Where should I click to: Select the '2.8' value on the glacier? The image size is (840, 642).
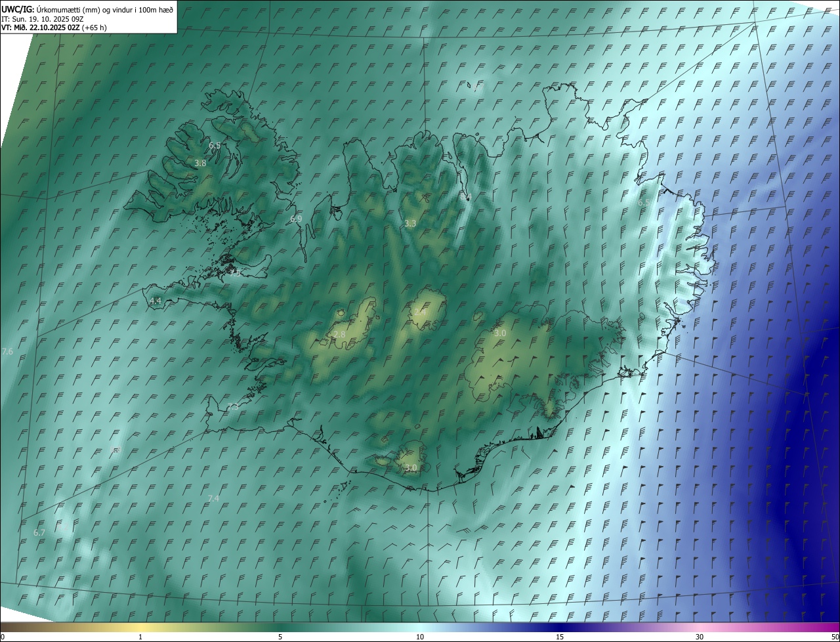pyautogui.click(x=339, y=335)
